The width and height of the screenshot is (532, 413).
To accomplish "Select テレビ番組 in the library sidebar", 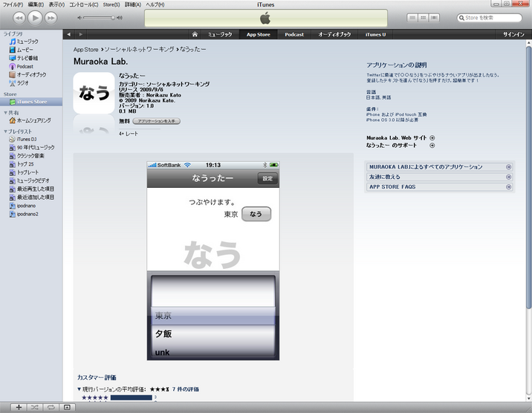I will [x=24, y=58].
